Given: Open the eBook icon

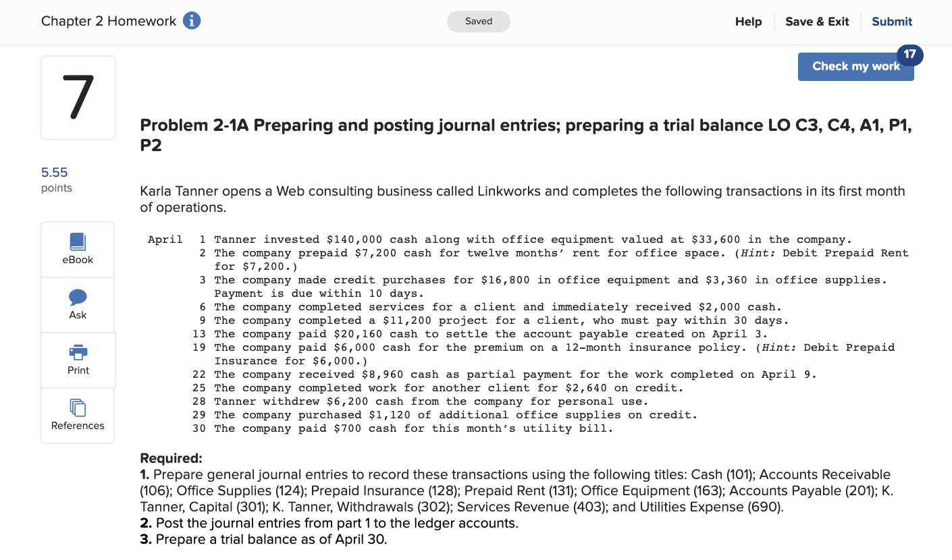Looking at the screenshot, I should pos(78,242).
